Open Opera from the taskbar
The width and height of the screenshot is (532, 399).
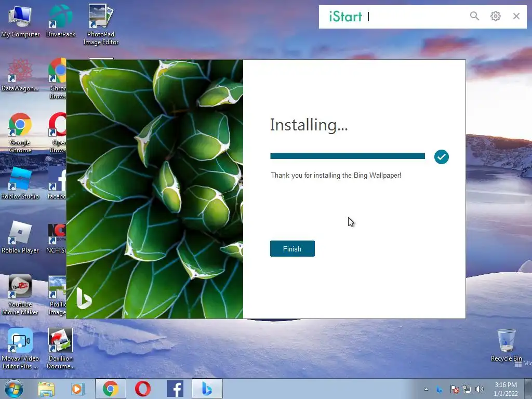143,389
